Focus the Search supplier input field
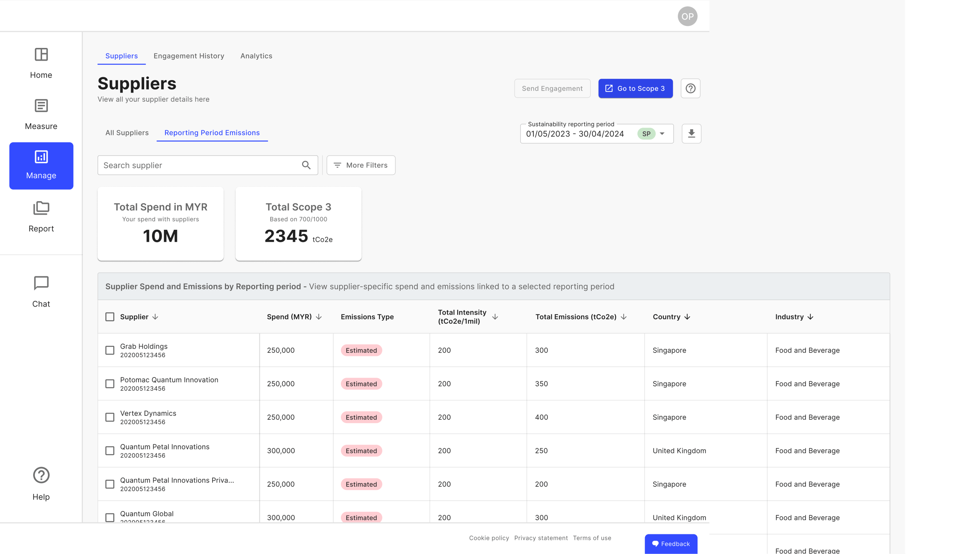This screenshot has width=980, height=554. tap(198, 165)
